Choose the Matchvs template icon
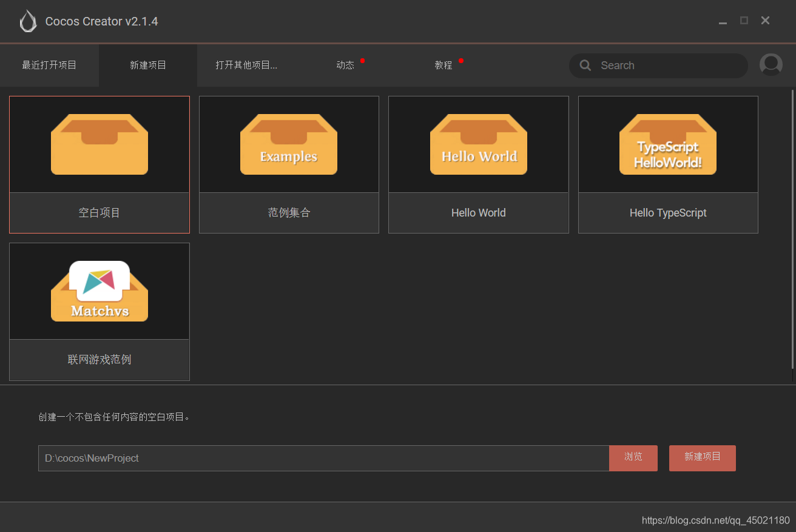This screenshot has height=532, width=796. pyautogui.click(x=99, y=291)
